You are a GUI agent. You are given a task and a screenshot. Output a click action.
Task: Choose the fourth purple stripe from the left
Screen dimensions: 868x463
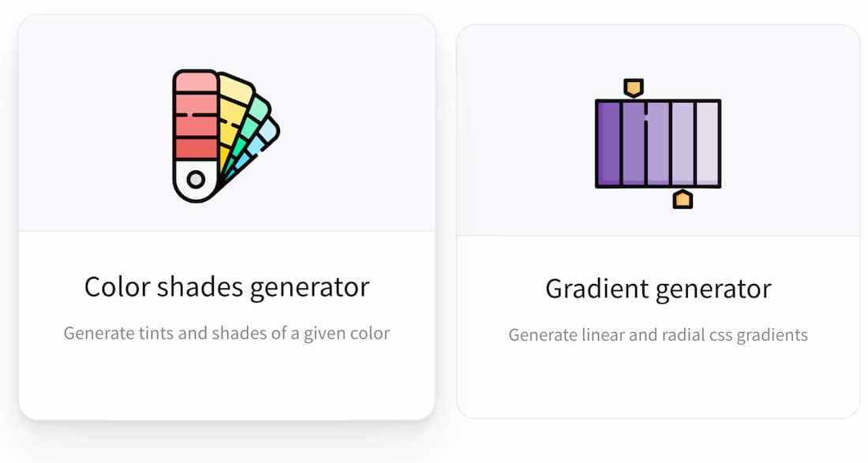click(x=683, y=144)
